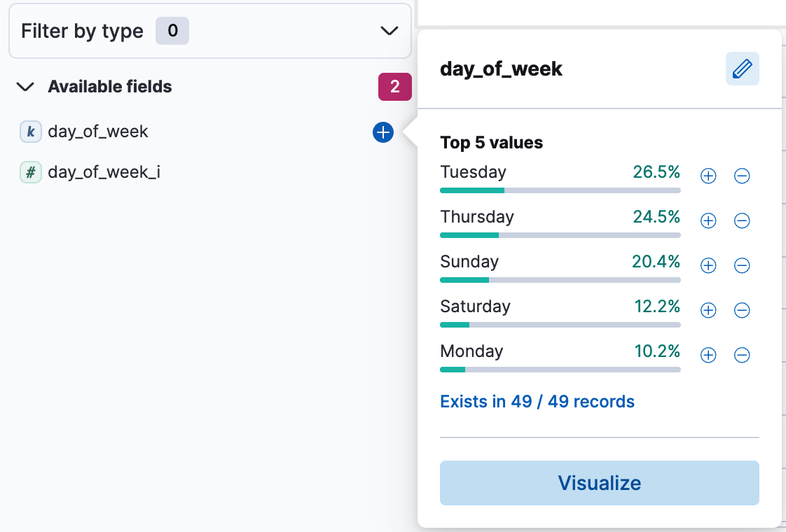786x532 pixels.
Task: Click the blue add field icon next to day_of_week
Action: pos(382,132)
